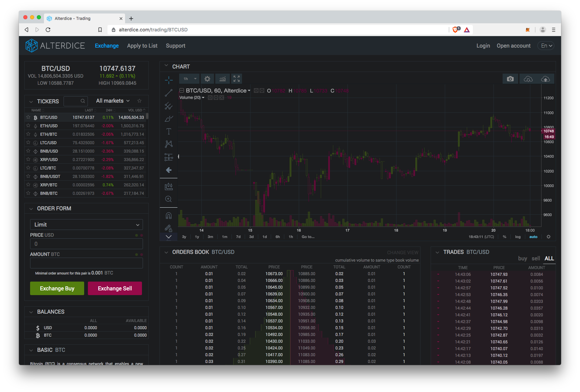Select the pitchfork drawing tool
580x392 pixels.
point(169,106)
